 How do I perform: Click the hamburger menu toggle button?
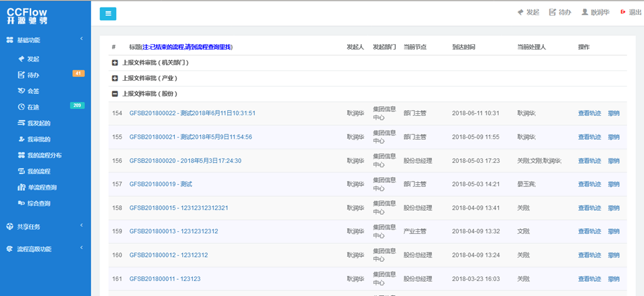pos(108,14)
